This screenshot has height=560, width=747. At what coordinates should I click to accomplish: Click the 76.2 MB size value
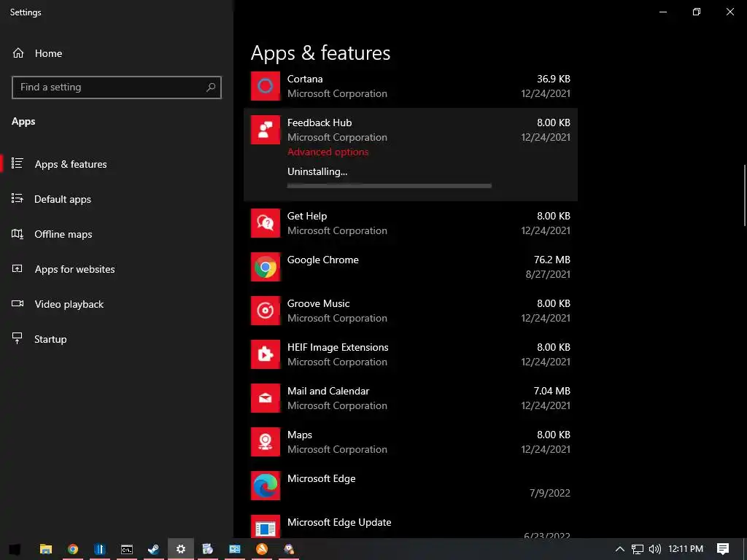(552, 260)
